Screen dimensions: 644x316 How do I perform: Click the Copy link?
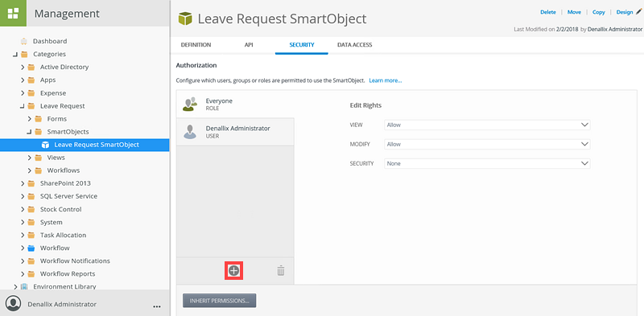click(x=598, y=12)
